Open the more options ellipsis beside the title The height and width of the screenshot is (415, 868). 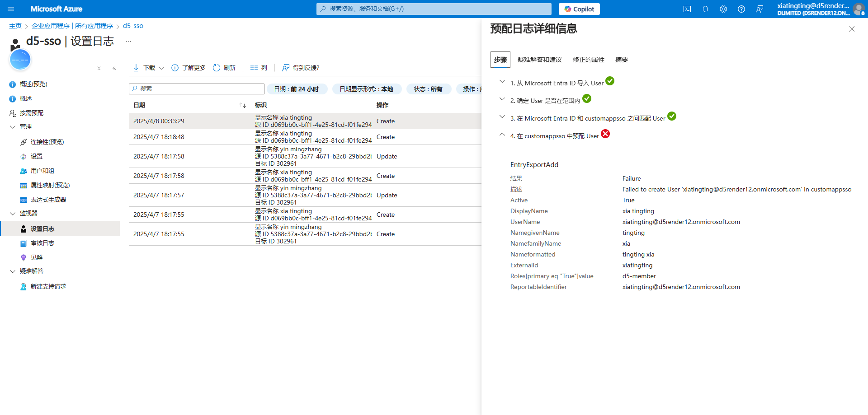point(128,42)
